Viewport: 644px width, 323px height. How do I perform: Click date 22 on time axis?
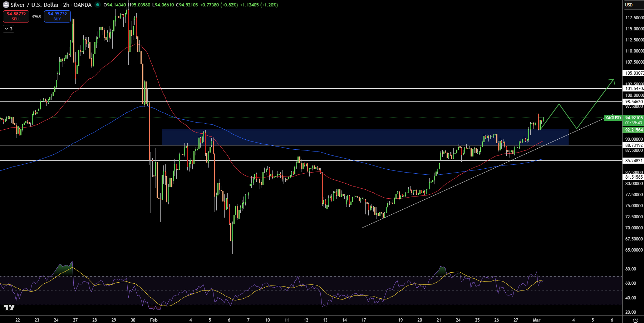pos(18,320)
